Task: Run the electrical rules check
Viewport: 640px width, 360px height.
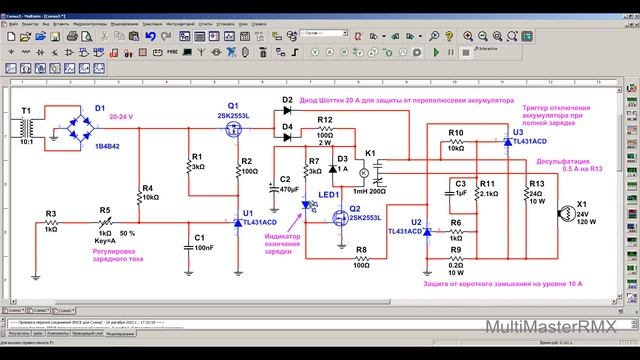Action: click(x=358, y=36)
